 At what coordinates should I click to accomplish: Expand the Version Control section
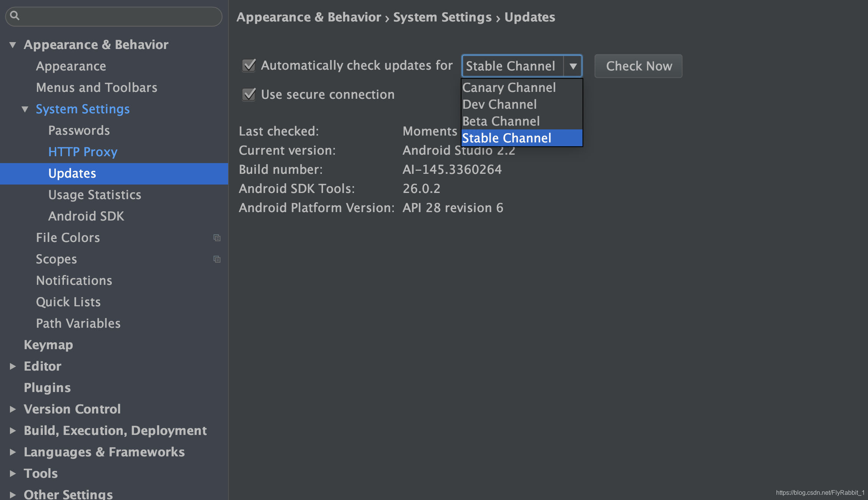(x=13, y=409)
